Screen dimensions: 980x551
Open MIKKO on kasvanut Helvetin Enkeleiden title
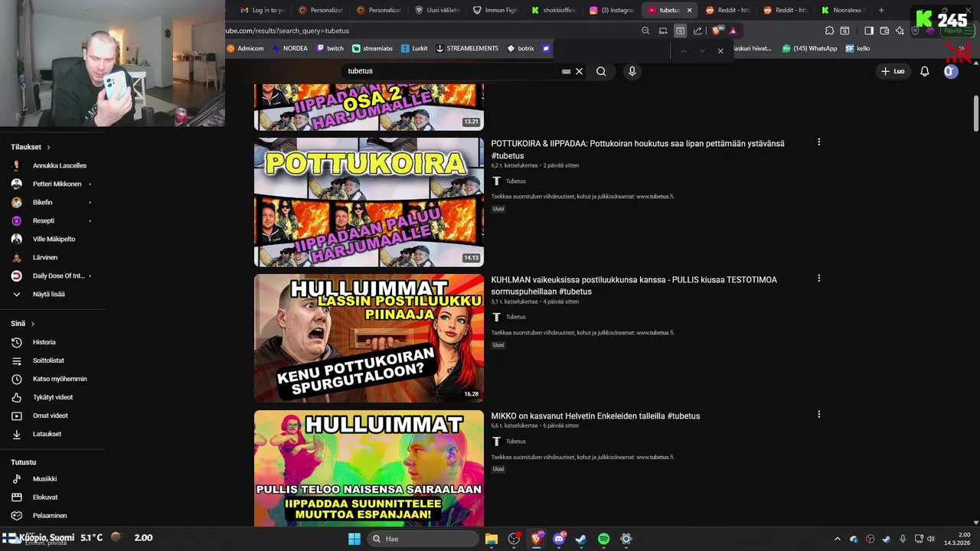pyautogui.click(x=596, y=416)
